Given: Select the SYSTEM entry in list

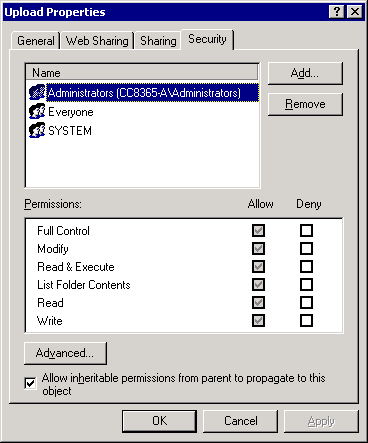Looking at the screenshot, I should [70, 130].
